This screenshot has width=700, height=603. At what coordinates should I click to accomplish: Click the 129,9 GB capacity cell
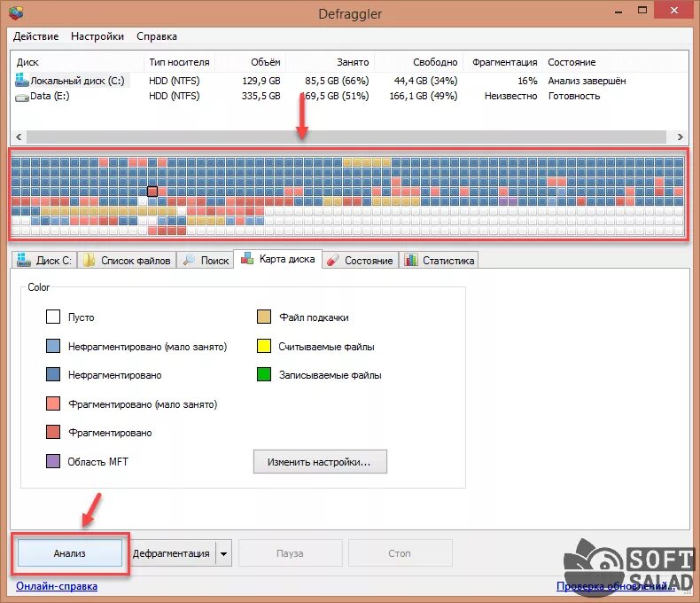click(x=261, y=81)
